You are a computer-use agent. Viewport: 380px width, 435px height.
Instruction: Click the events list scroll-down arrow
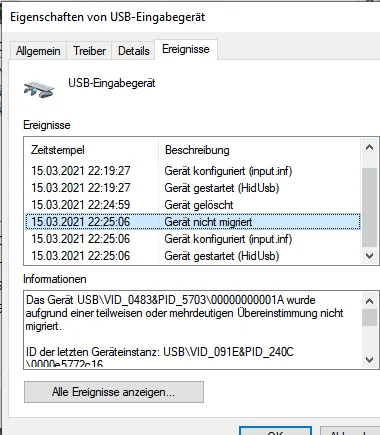click(369, 256)
